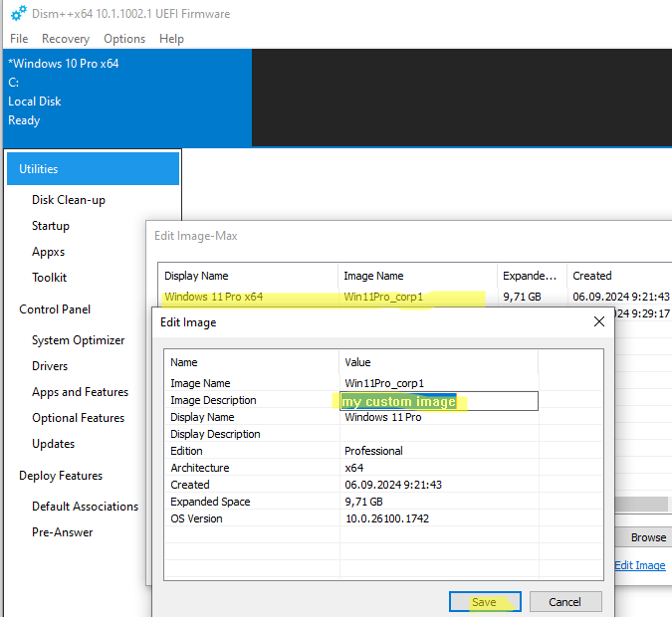
Task: Click the Win11Pro_corp1 cell in image list
Action: coord(383,297)
